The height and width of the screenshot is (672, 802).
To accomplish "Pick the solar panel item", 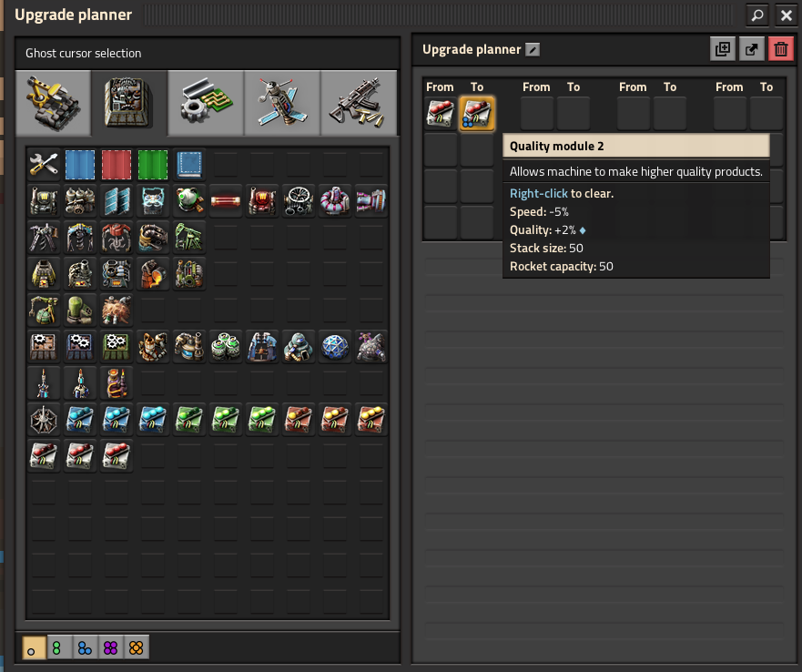I will (x=117, y=200).
